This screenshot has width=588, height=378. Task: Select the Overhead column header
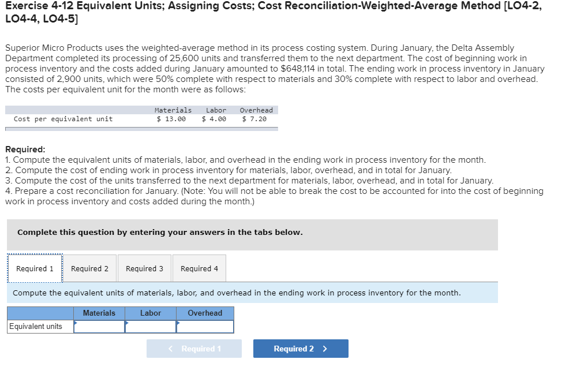(205, 313)
